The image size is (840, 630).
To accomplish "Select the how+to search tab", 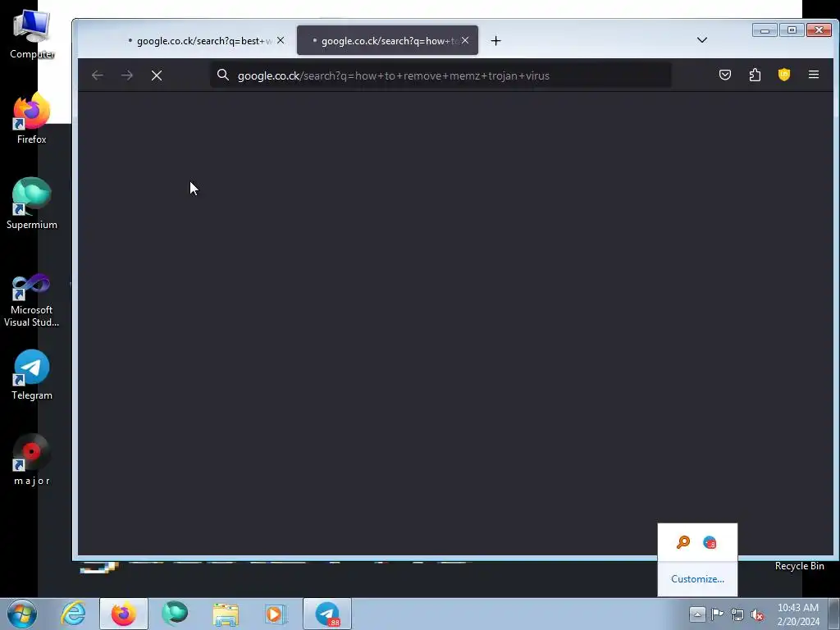I will [x=386, y=41].
